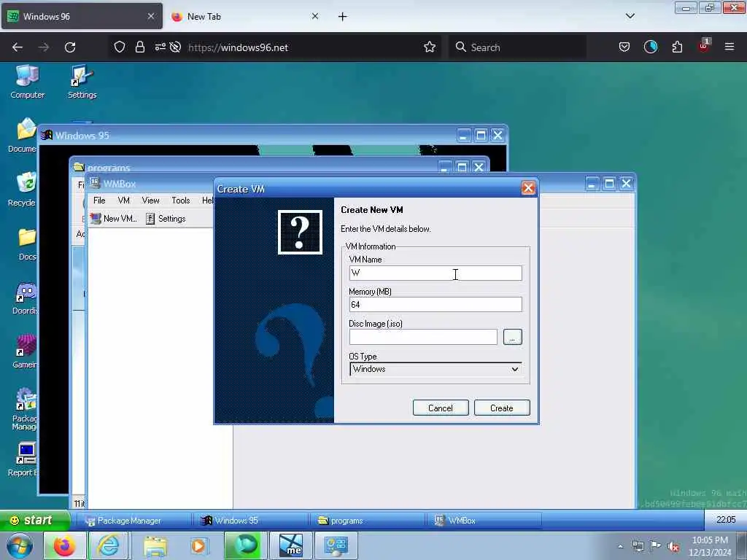Launch the Gamein cube desktop shortcut
This screenshot has width=747, height=560.
click(x=25, y=351)
